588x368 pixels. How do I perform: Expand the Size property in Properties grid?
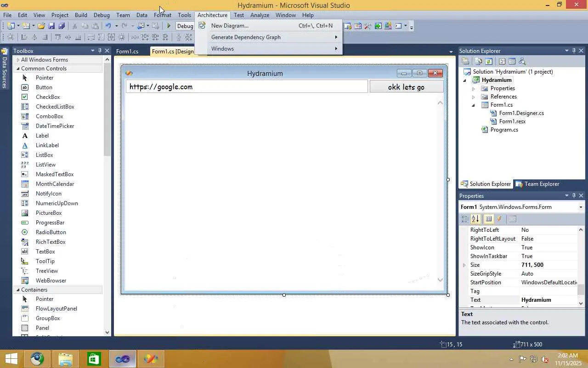tap(464, 265)
